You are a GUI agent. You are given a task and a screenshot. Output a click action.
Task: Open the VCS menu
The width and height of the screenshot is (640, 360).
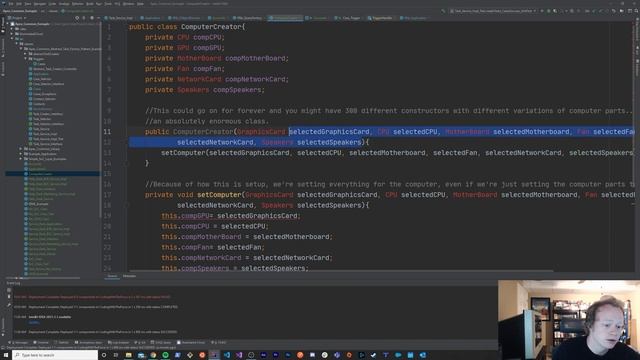pyautogui.click(x=117, y=4)
